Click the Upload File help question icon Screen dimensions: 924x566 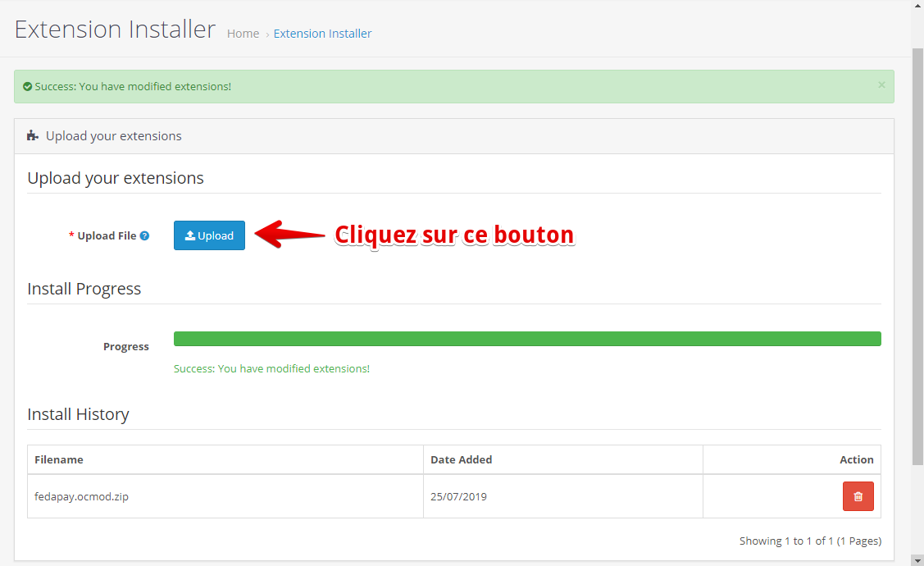[144, 236]
